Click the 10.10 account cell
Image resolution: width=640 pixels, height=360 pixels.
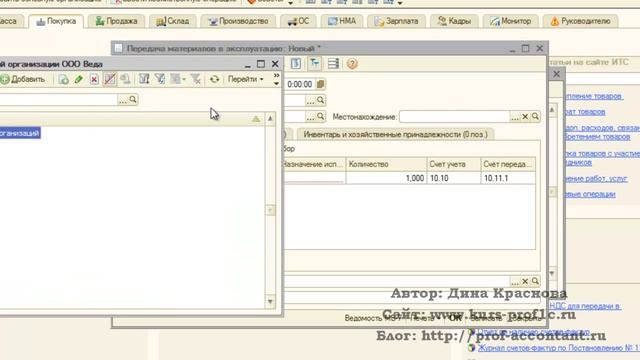[454, 178]
